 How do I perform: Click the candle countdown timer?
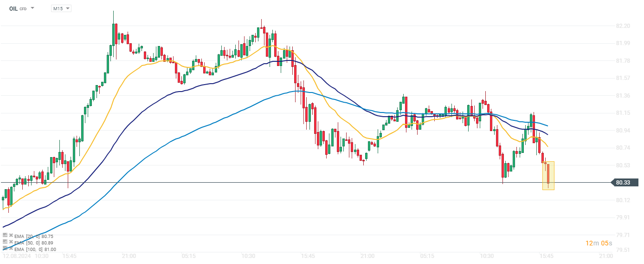pos(599,243)
